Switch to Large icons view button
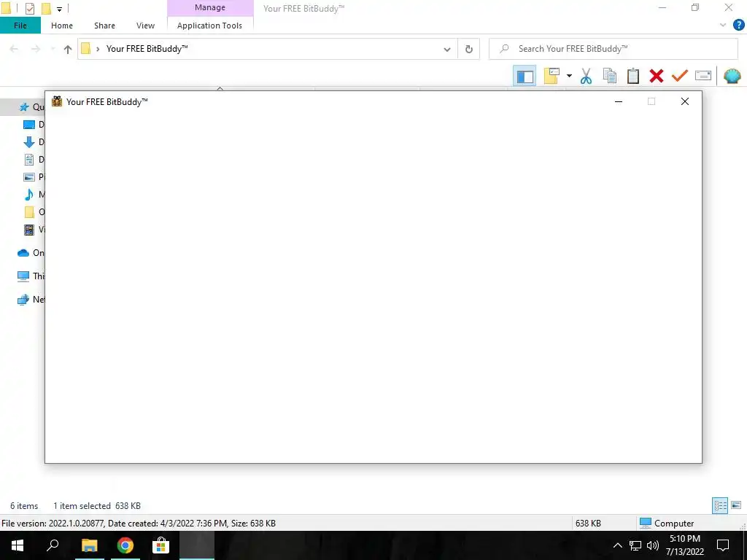The image size is (747, 560). coord(736,505)
